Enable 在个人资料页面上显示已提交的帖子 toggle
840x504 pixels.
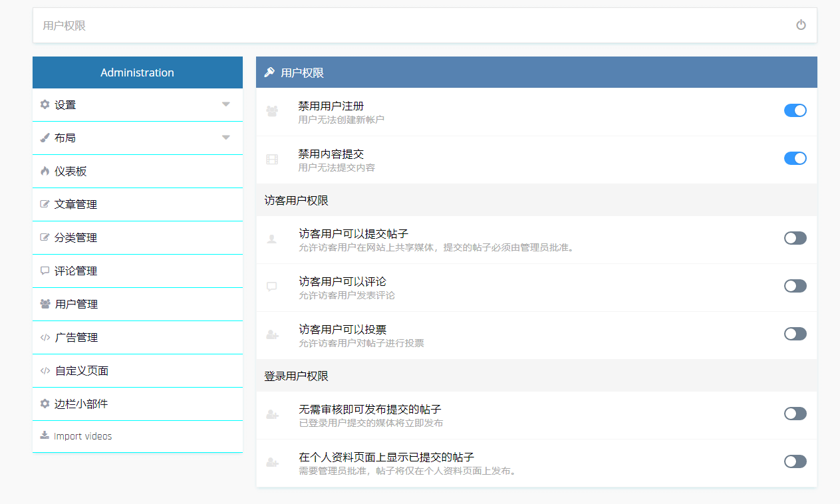(x=795, y=461)
